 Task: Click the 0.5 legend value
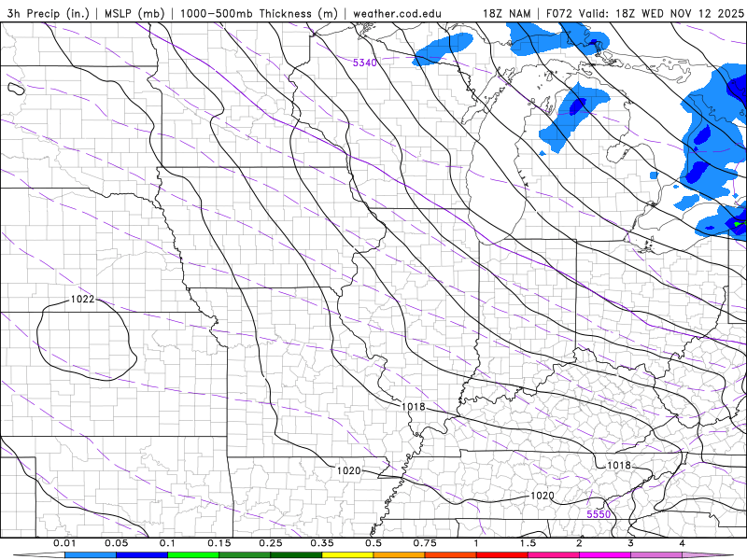point(373,543)
